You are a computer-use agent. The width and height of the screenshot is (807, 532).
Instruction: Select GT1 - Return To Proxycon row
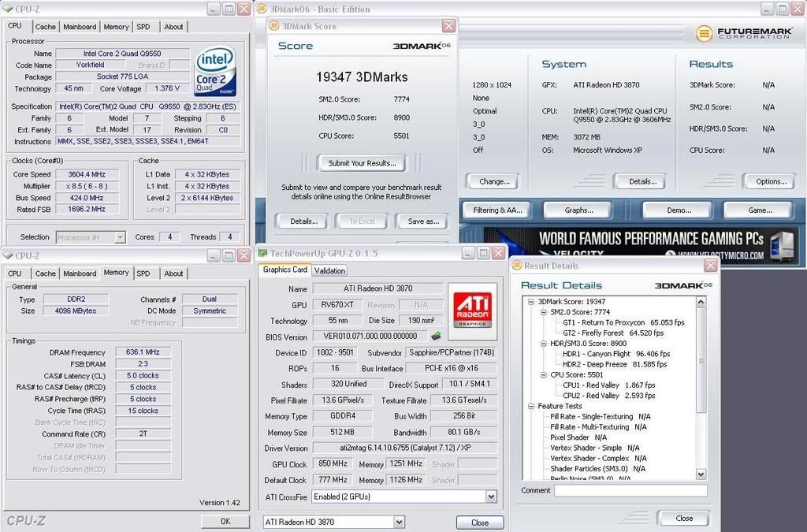point(623,322)
